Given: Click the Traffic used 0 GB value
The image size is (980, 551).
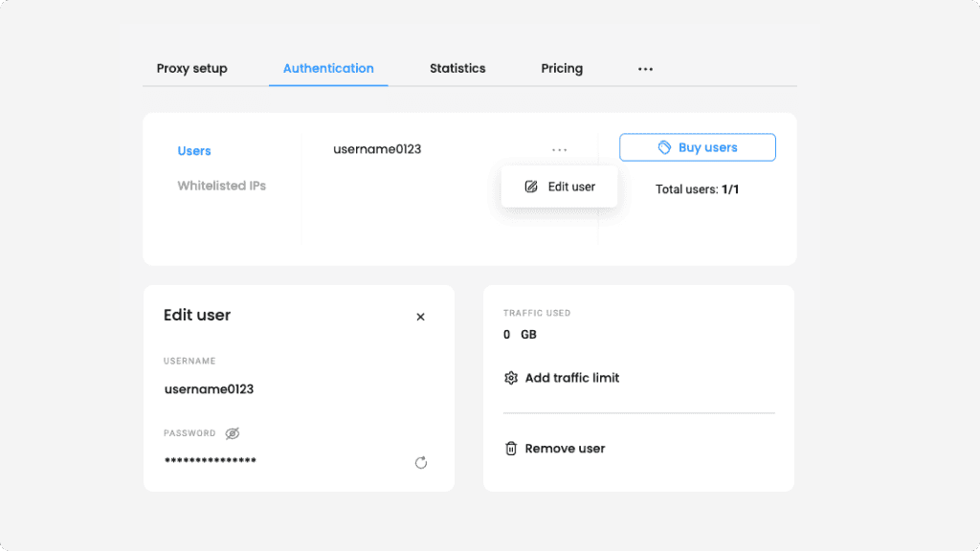Looking at the screenshot, I should click(x=520, y=335).
